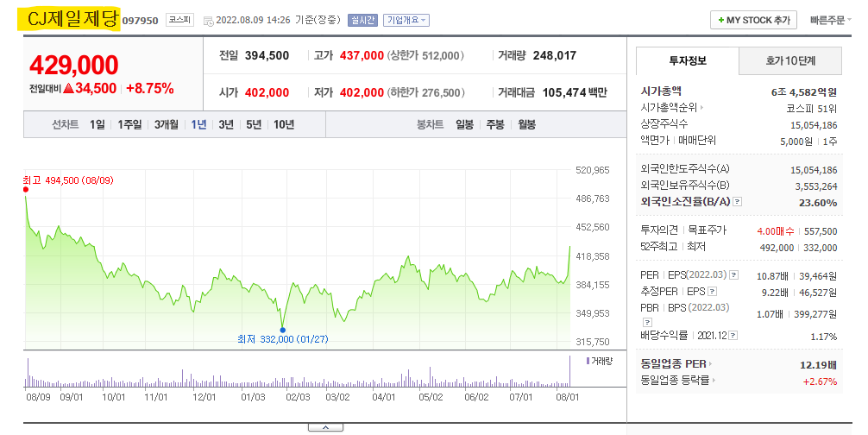Viewport: 868px width, 435px height.
Task: Click the clock icon beside the date
Action: click(208, 21)
